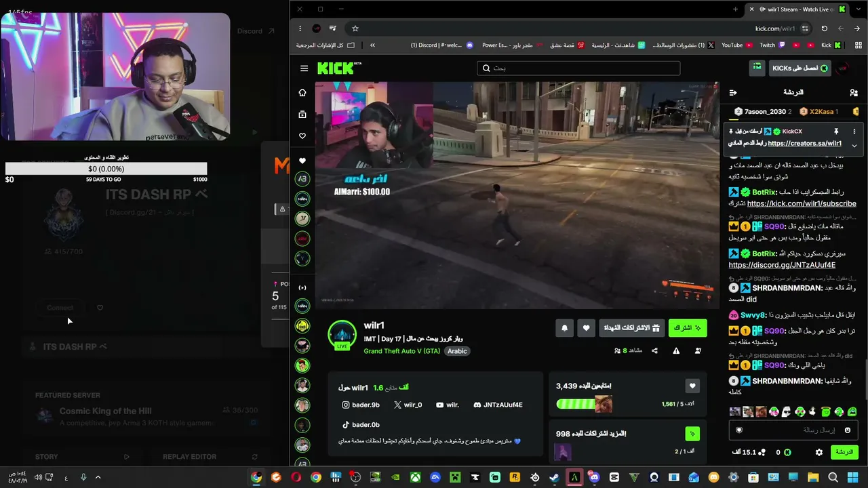Open the Windows Start button
Image resolution: width=868 pixels, height=488 pixels.
click(852, 478)
